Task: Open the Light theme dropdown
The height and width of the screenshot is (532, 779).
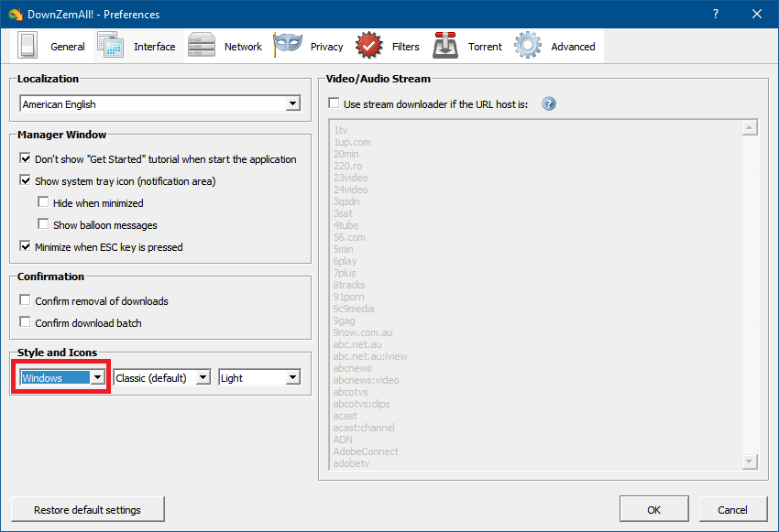Action: click(260, 377)
